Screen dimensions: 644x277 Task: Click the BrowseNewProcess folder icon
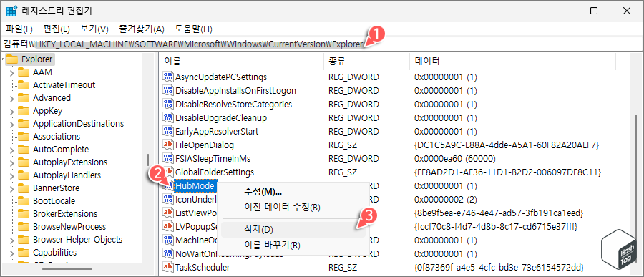(x=24, y=227)
